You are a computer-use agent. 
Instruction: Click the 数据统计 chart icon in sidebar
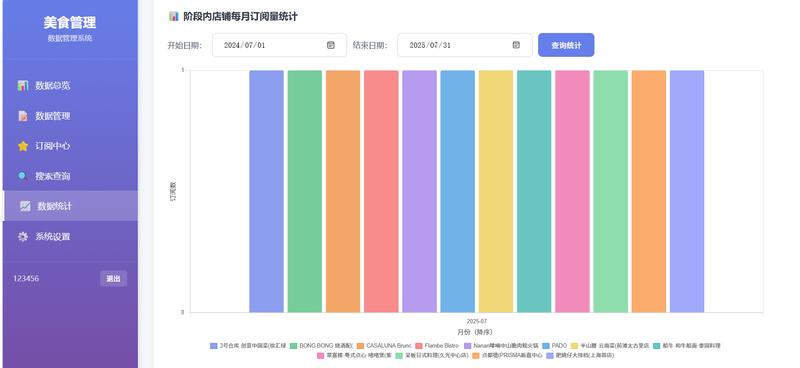25,206
